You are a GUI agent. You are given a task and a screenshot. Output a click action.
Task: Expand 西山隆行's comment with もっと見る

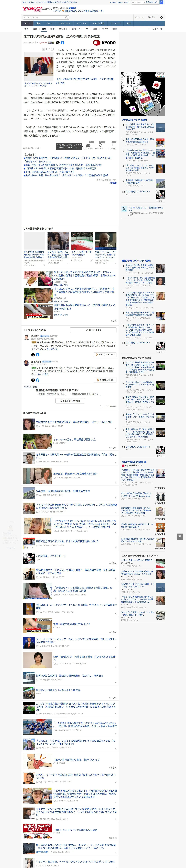pyautogui.click(x=52, y=349)
